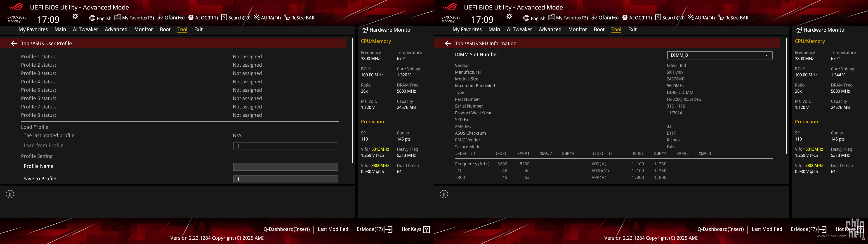Image resolution: width=868 pixels, height=244 pixels.
Task: Click the back arrow in ASUS User Profile
Action: coord(14,43)
